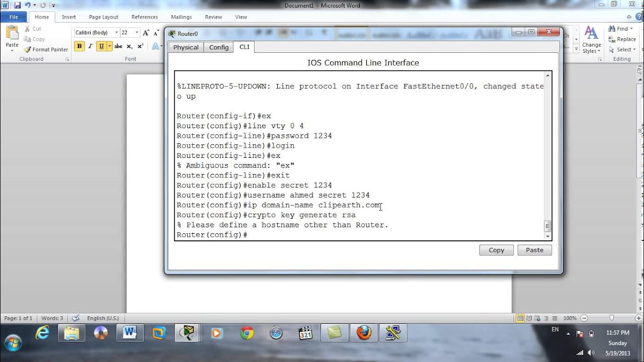
Task: Open Windows Explorer folder on taskbar
Action: click(71, 333)
